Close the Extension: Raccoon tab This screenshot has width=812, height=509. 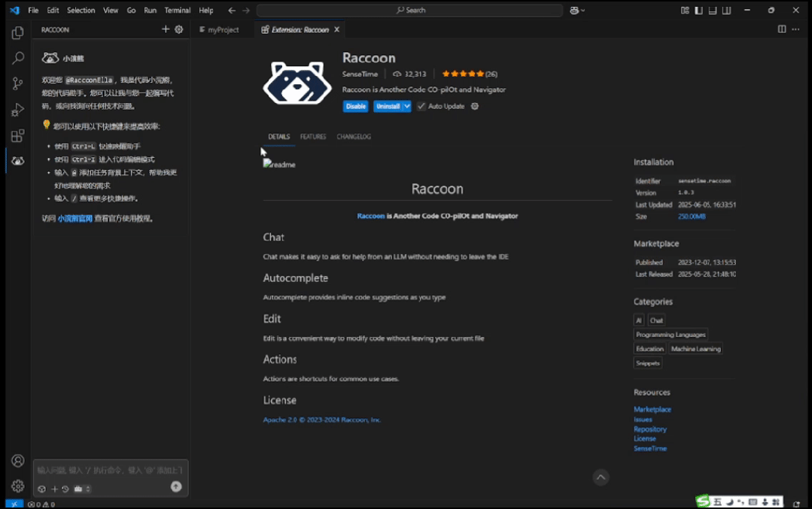[336, 29]
